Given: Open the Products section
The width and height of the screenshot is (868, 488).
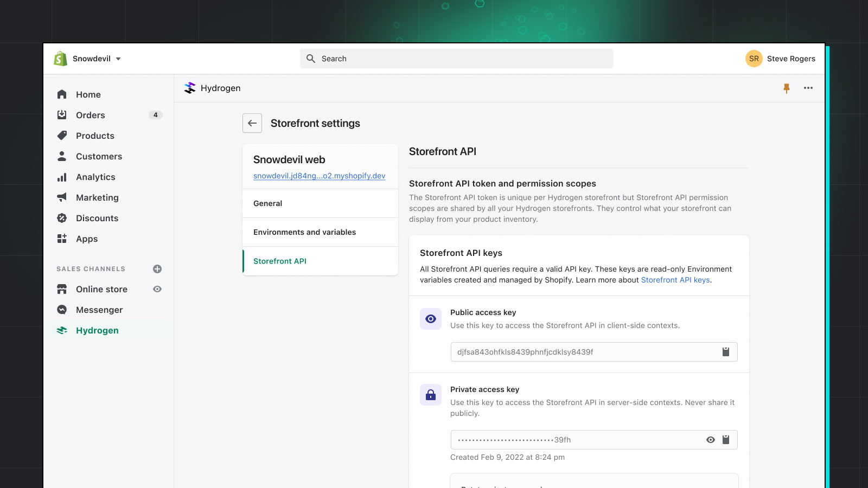Looking at the screenshot, I should click(x=94, y=136).
